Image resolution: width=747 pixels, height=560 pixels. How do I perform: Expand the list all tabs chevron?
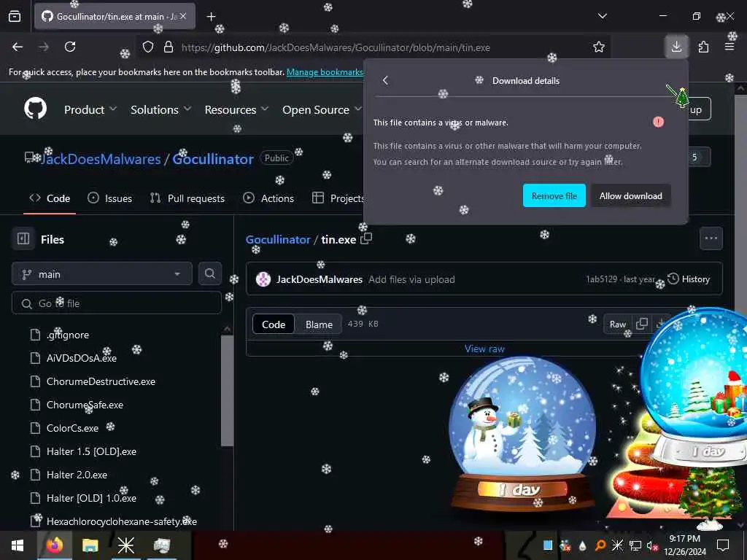click(x=603, y=16)
